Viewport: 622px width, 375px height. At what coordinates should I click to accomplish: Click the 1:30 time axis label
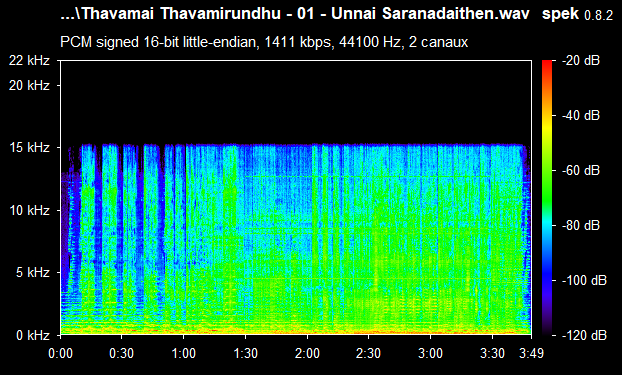tap(246, 353)
